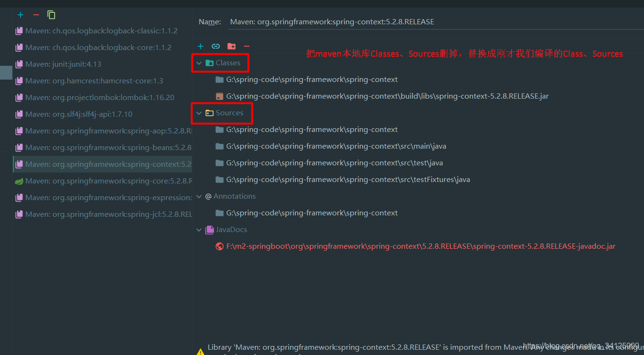Screen dimensions: 644x355
Task: Select the spring-context\src\main\java path
Action: (x=336, y=146)
